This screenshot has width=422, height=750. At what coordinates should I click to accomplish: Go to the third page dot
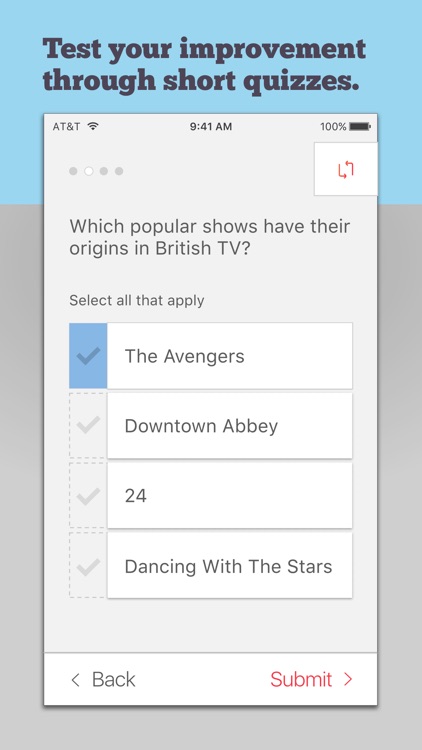[104, 171]
